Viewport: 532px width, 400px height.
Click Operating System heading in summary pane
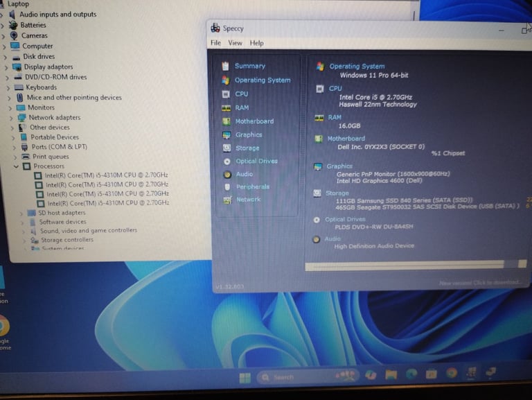point(357,67)
